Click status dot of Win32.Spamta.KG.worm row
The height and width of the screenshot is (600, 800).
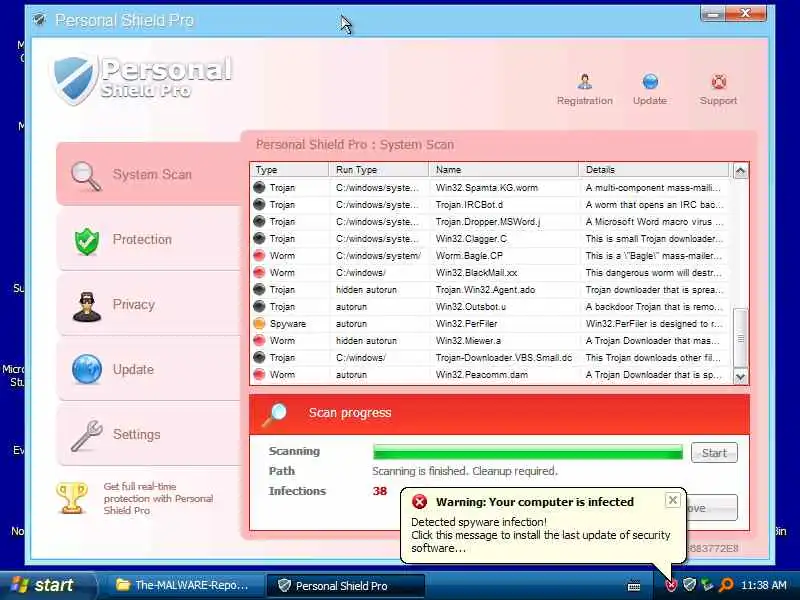pos(259,187)
